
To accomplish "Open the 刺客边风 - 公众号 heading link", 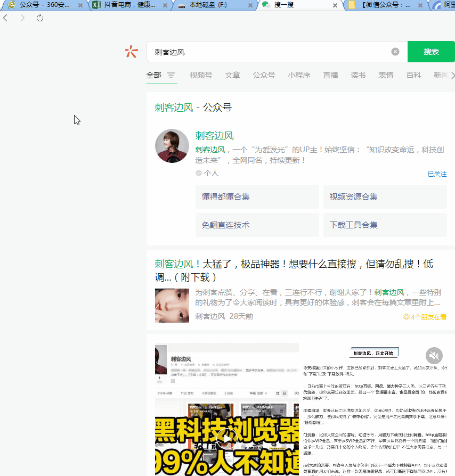I will pos(193,107).
